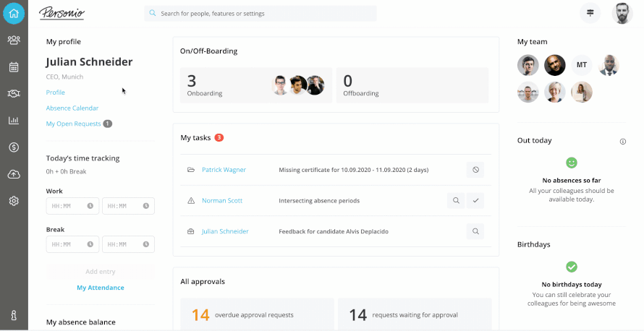644x331 pixels.
Task: Open the Import cloud upload icon
Action: (14, 174)
